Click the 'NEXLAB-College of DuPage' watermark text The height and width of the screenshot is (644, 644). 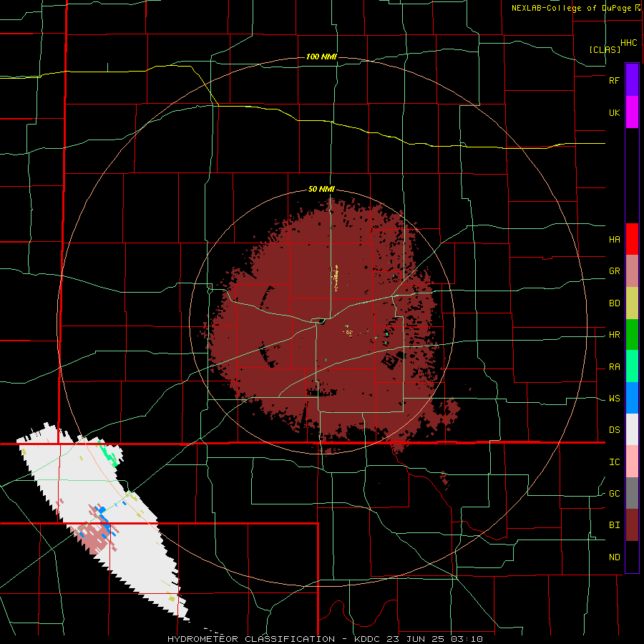pos(571,8)
